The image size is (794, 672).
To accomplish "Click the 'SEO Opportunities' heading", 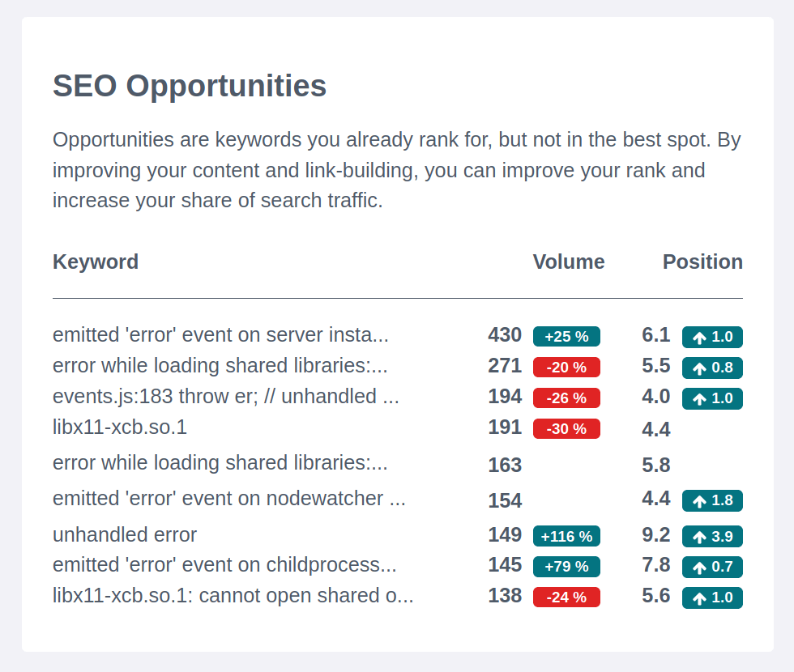I will [189, 86].
